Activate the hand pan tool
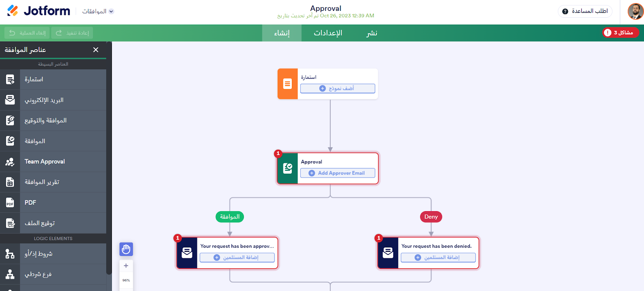 (x=126, y=249)
